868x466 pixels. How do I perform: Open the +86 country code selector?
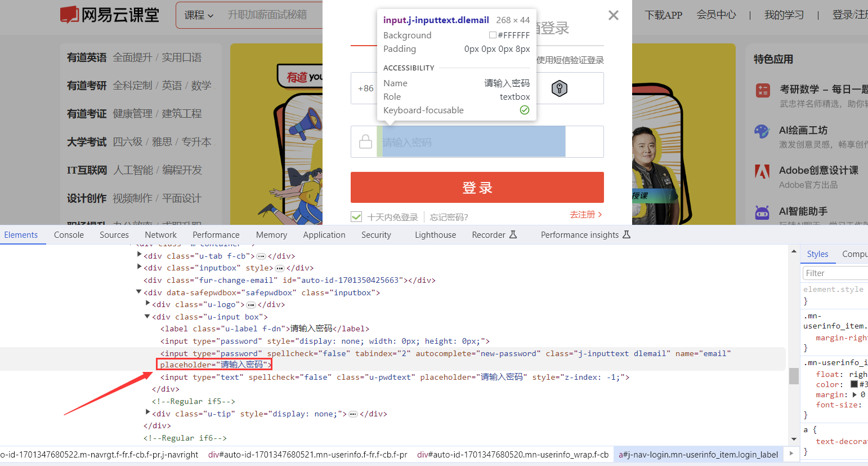coord(365,88)
